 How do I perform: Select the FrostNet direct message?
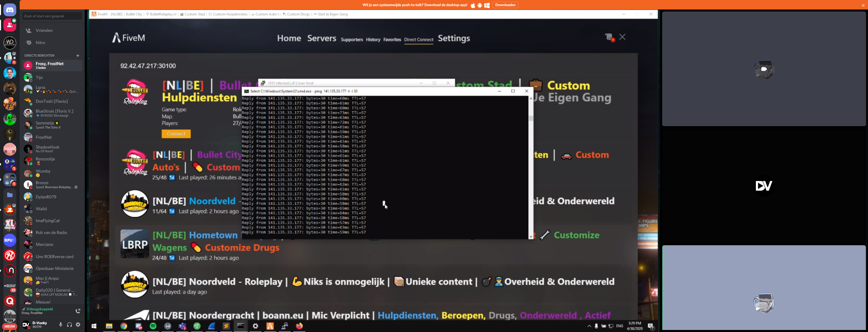(x=44, y=137)
